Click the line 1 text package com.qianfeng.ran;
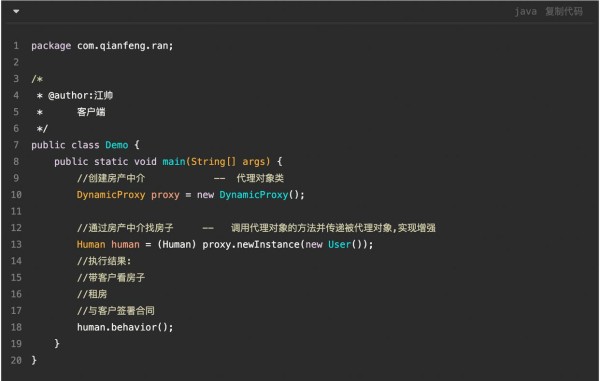 point(102,46)
